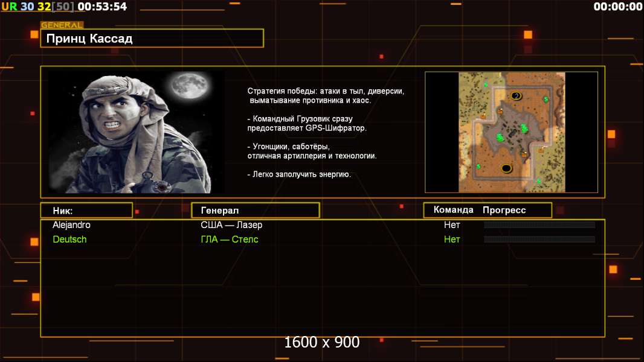This screenshot has width=644, height=362.
Task: Select the Prince Kassad portrait image
Action: click(137, 132)
